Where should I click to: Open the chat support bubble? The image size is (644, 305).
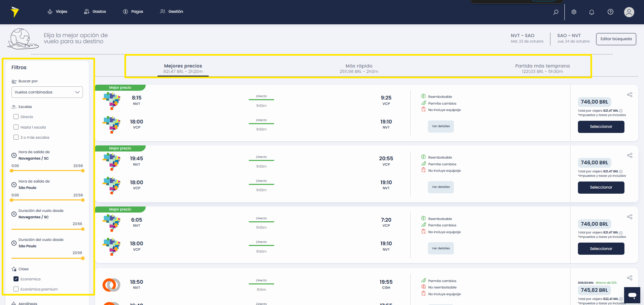632,295
